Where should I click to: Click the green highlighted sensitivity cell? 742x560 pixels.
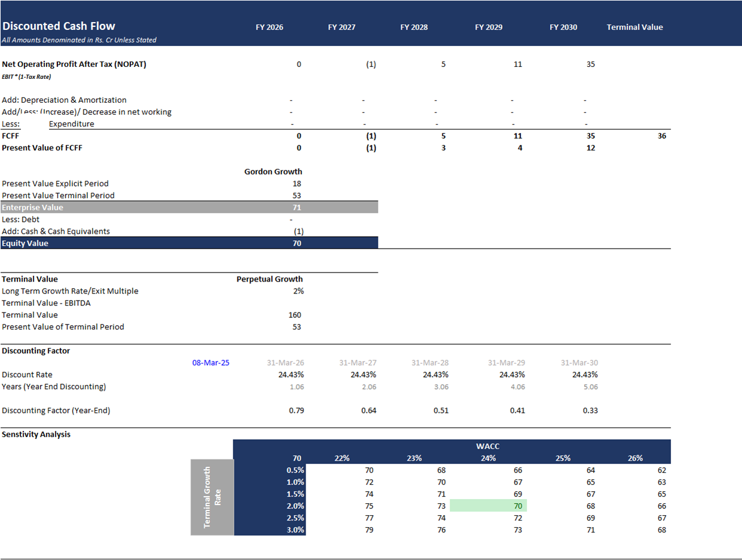[x=488, y=506]
